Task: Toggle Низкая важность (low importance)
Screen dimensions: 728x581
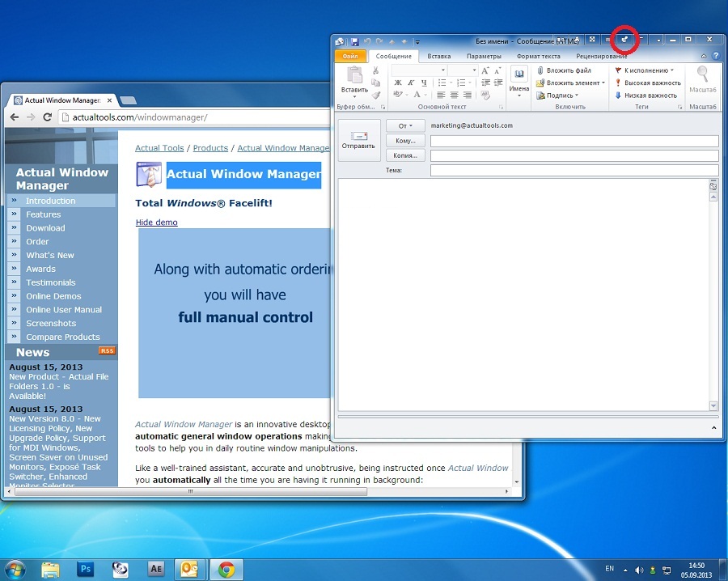Action: click(x=646, y=95)
